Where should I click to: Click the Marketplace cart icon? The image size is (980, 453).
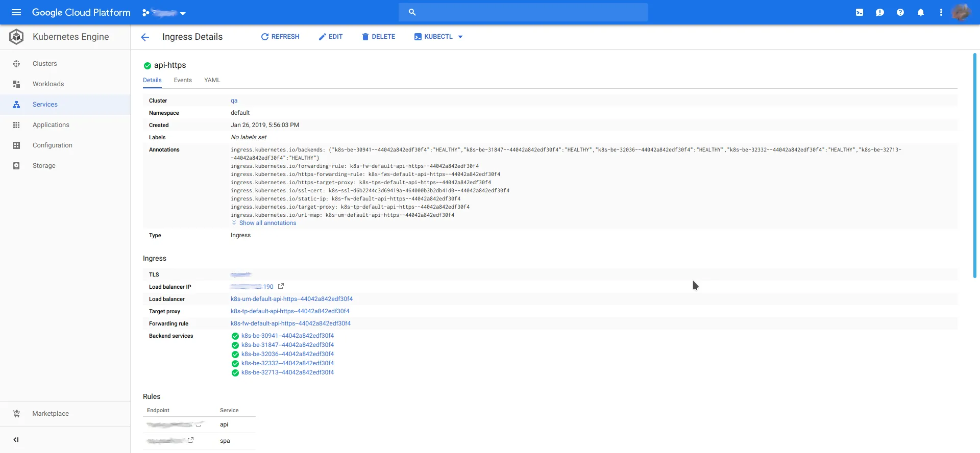tap(16, 414)
